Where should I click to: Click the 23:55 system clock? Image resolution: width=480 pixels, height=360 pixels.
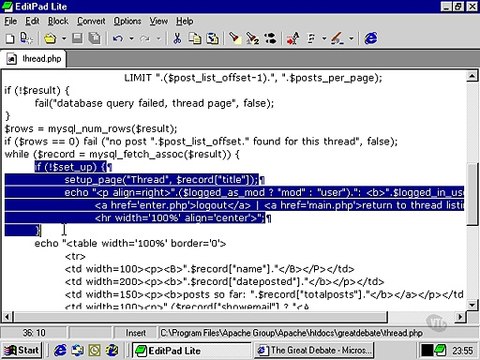[462, 351]
